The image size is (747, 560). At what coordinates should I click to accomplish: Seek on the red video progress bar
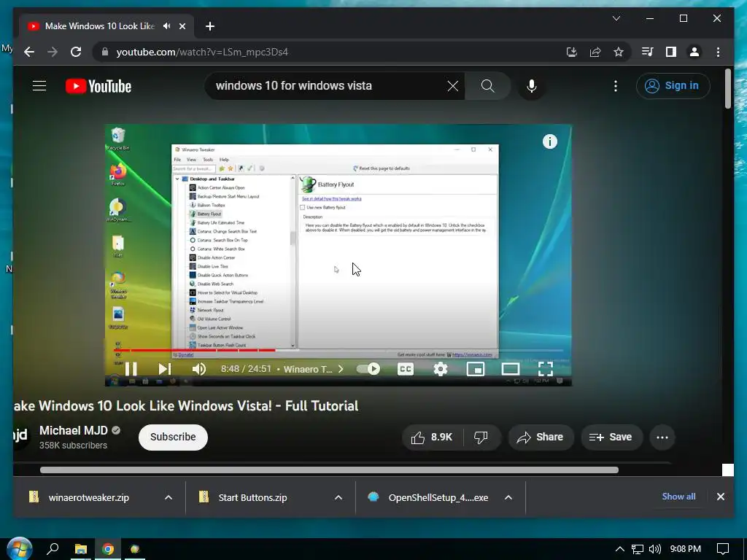(x=338, y=350)
